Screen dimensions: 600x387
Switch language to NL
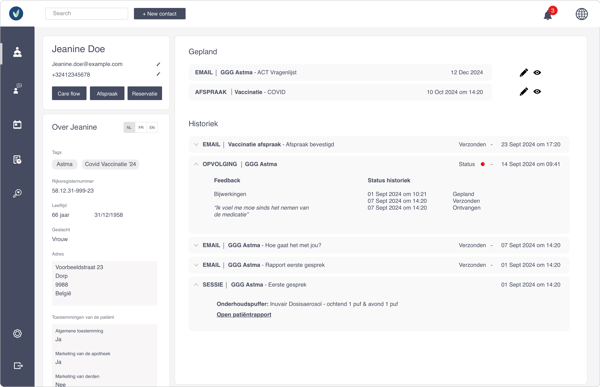click(129, 127)
